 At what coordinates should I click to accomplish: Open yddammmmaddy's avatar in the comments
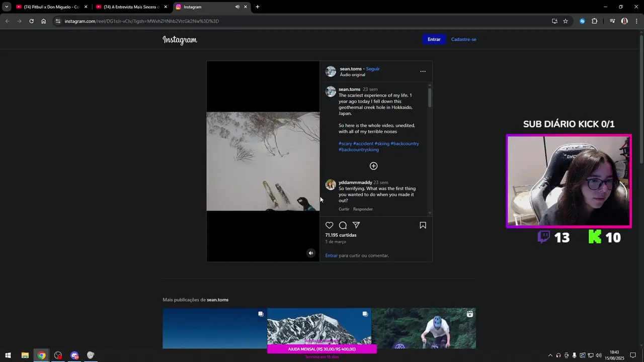[x=331, y=185]
